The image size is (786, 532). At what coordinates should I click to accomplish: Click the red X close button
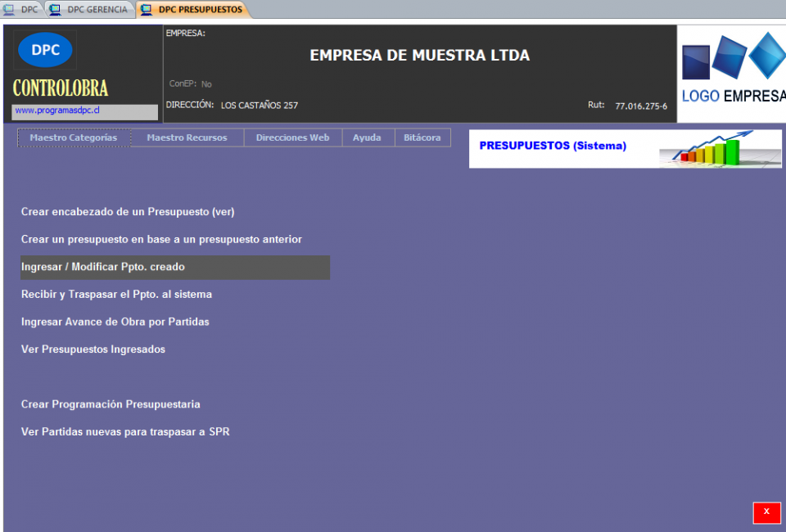(x=766, y=512)
